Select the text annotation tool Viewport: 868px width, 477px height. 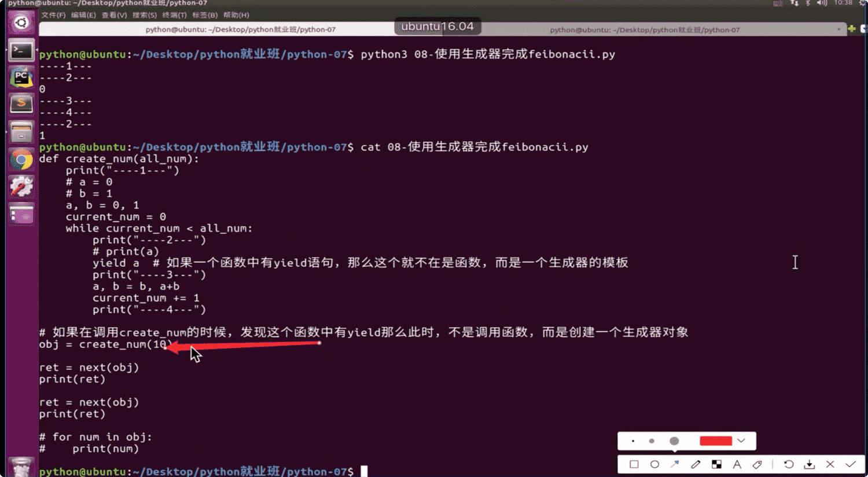coord(737,464)
